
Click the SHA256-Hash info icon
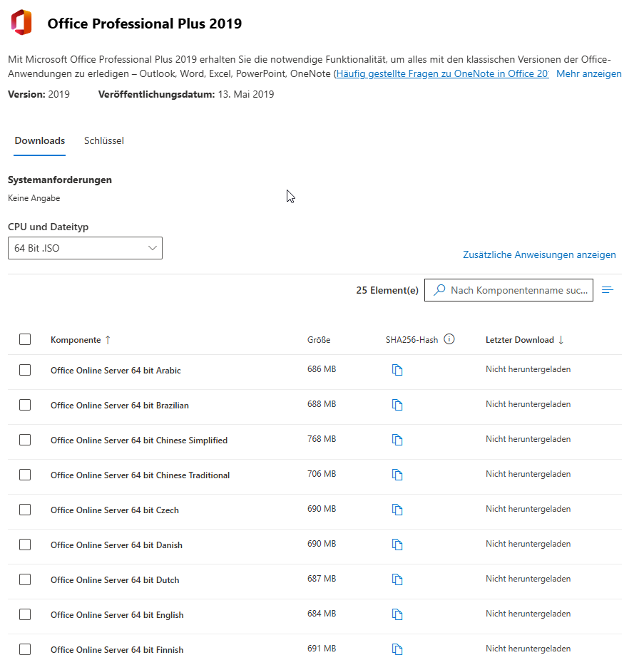tap(449, 339)
